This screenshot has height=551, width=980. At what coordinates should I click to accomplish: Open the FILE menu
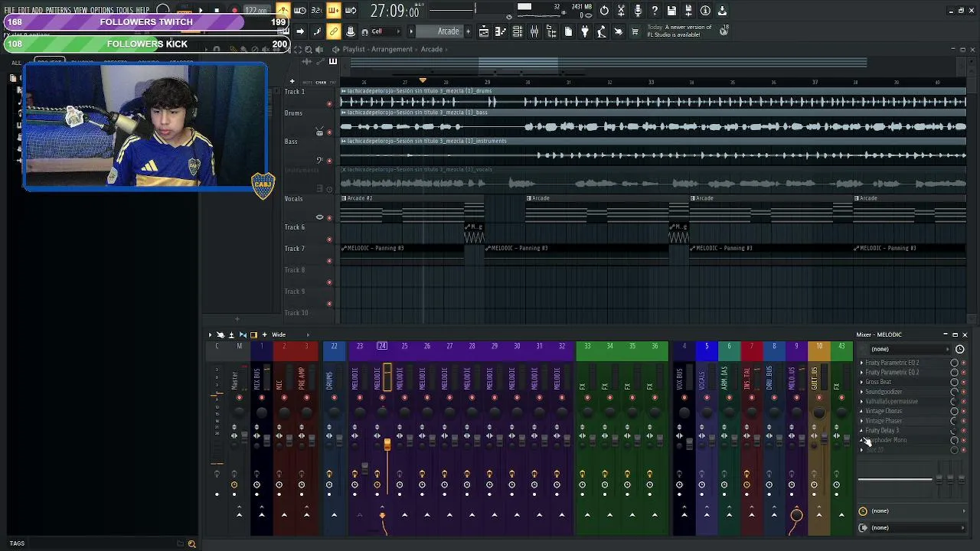[x=10, y=11]
